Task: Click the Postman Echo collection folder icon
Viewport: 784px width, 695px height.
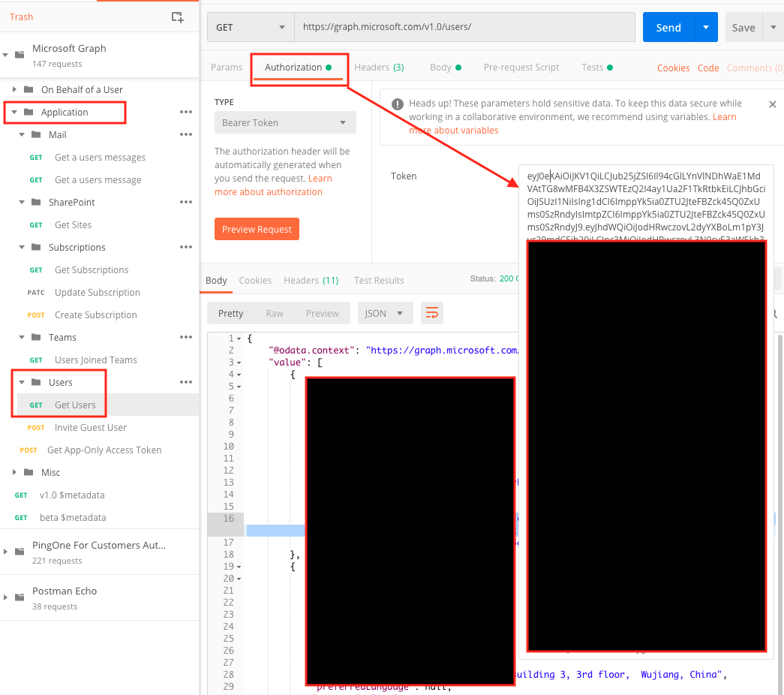Action: pos(20,597)
